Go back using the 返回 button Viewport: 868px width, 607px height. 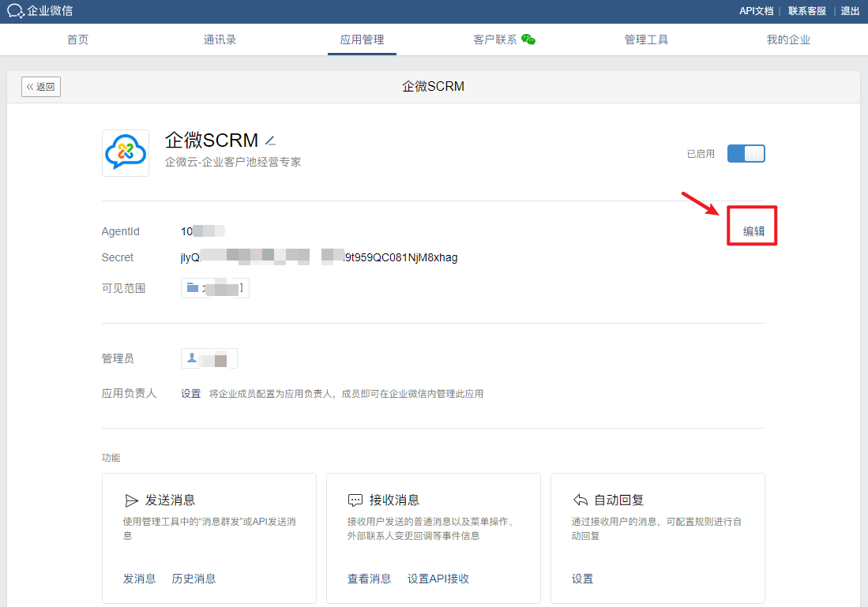pyautogui.click(x=41, y=87)
